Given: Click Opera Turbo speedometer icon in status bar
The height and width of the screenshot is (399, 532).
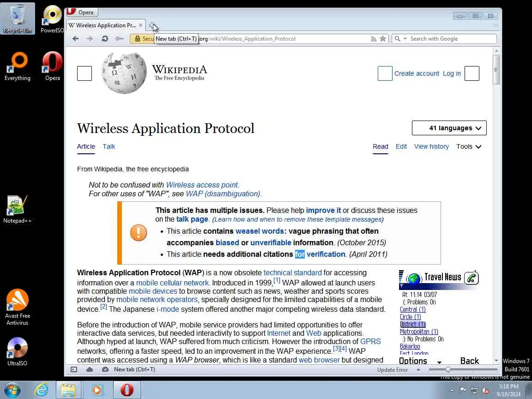Looking at the screenshot, I should (105, 369).
